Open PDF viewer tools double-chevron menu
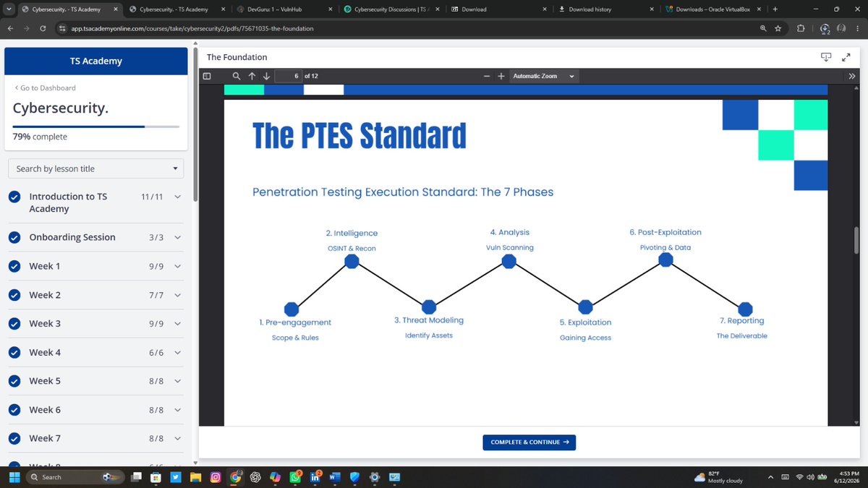The height and width of the screenshot is (488, 868). pos(851,76)
